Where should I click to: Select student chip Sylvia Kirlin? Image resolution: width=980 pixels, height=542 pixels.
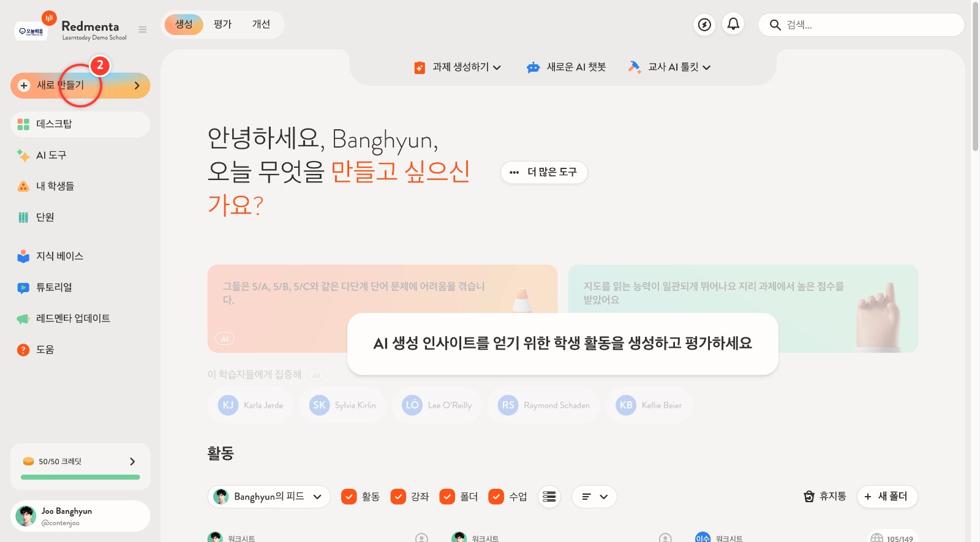click(342, 405)
